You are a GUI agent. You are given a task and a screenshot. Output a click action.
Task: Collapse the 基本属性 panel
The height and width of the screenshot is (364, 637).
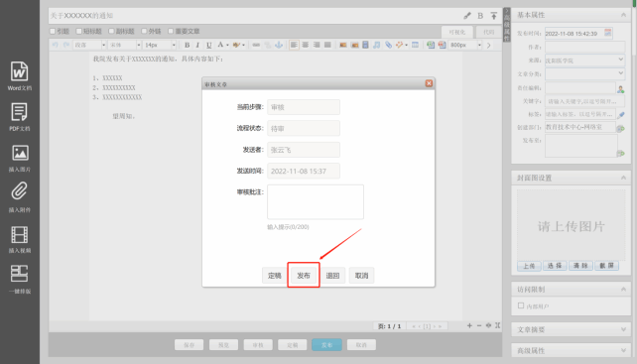pos(623,15)
